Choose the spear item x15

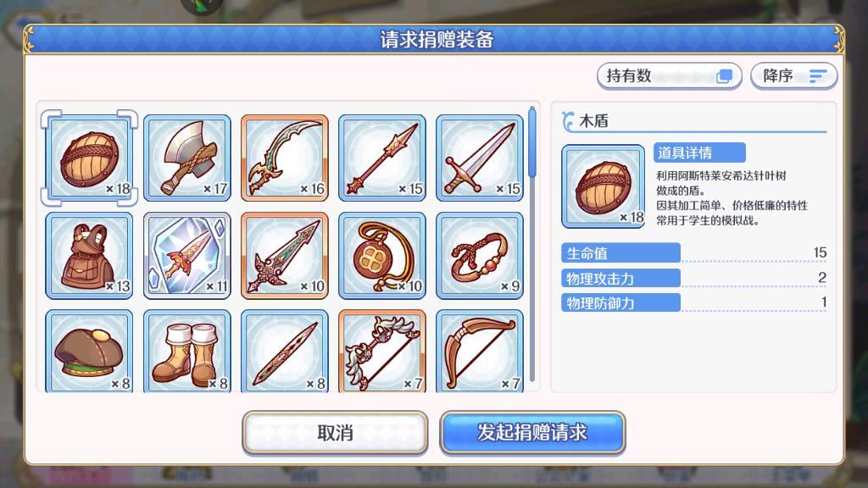pos(382,158)
